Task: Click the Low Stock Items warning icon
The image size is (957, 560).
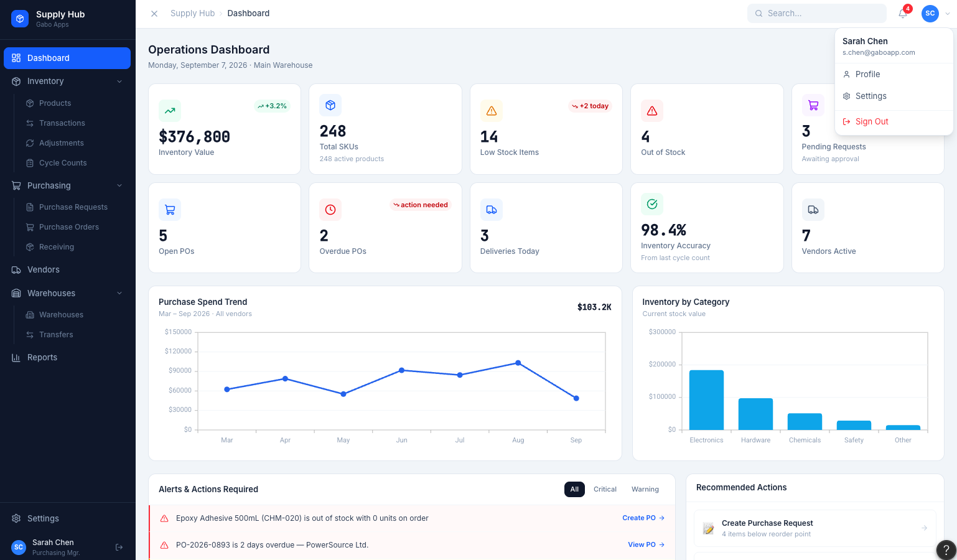Action: click(x=492, y=111)
